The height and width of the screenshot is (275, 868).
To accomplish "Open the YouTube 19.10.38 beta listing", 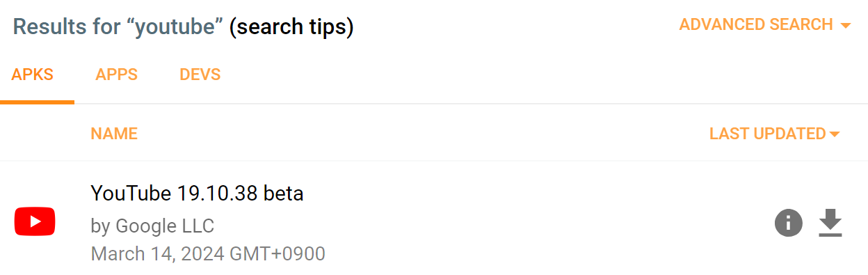I will (x=197, y=193).
